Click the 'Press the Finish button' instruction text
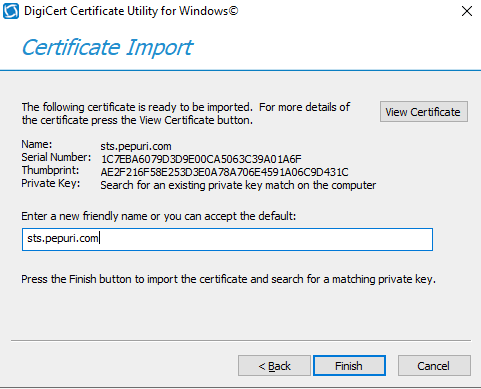The image size is (481, 389). 228,279
